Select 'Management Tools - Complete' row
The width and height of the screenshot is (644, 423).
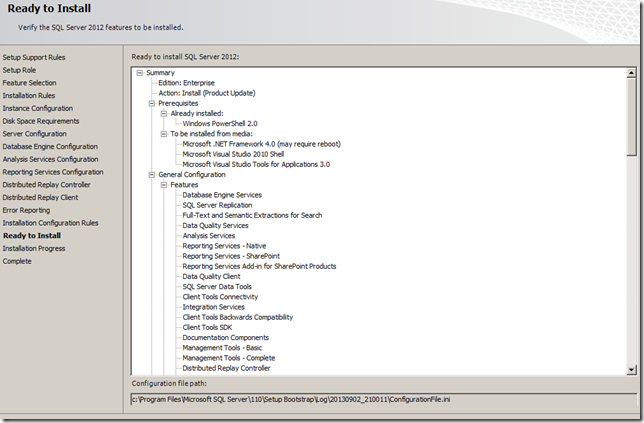[229, 358]
